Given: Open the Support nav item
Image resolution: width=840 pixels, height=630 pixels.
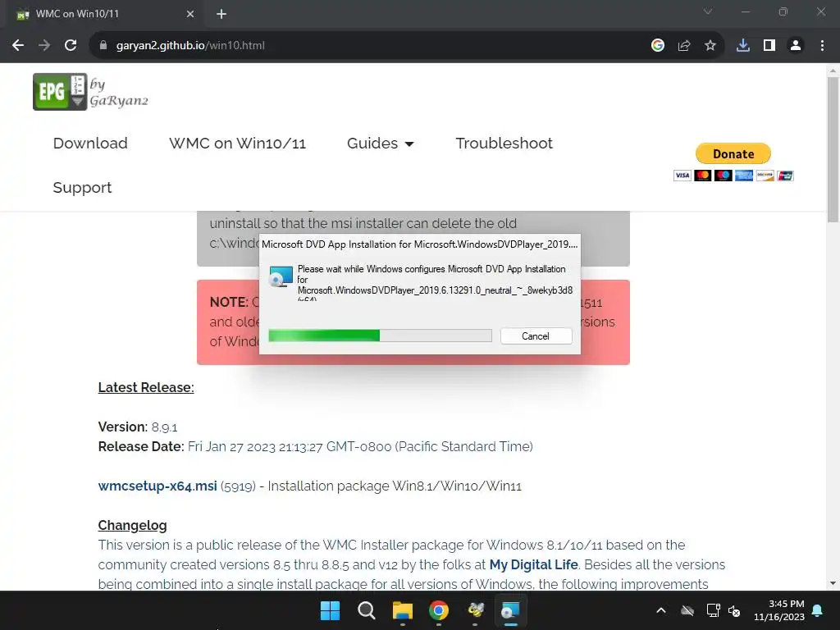Looking at the screenshot, I should click(83, 188).
